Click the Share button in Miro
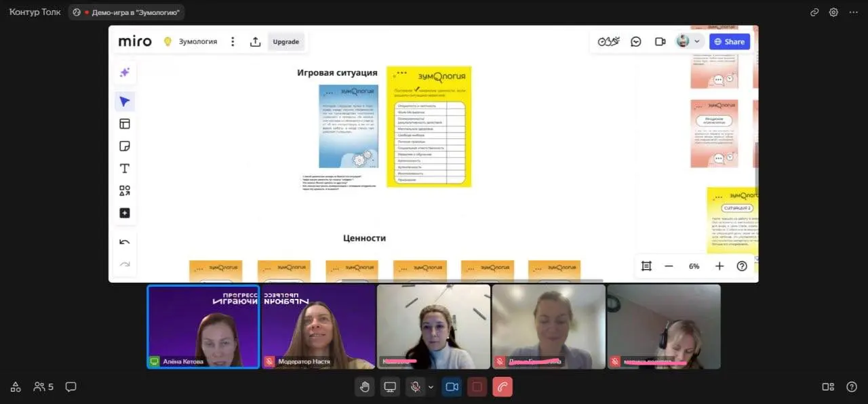The height and width of the screenshot is (404, 868). pyautogui.click(x=730, y=41)
